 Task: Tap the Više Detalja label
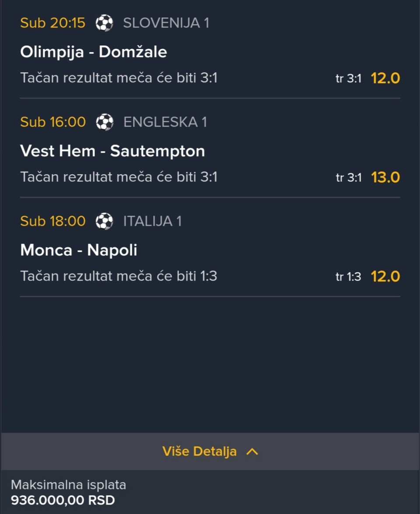point(199,451)
